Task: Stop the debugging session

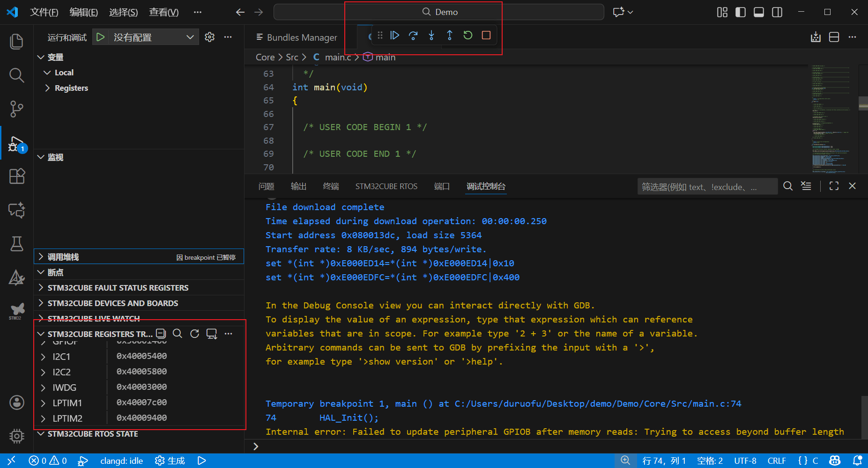Action: [x=486, y=36]
